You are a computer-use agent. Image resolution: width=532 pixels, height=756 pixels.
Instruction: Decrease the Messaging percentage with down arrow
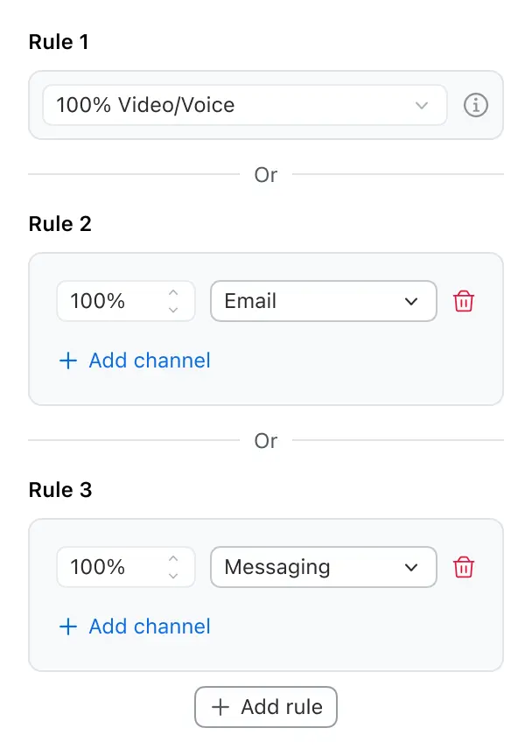tap(173, 576)
